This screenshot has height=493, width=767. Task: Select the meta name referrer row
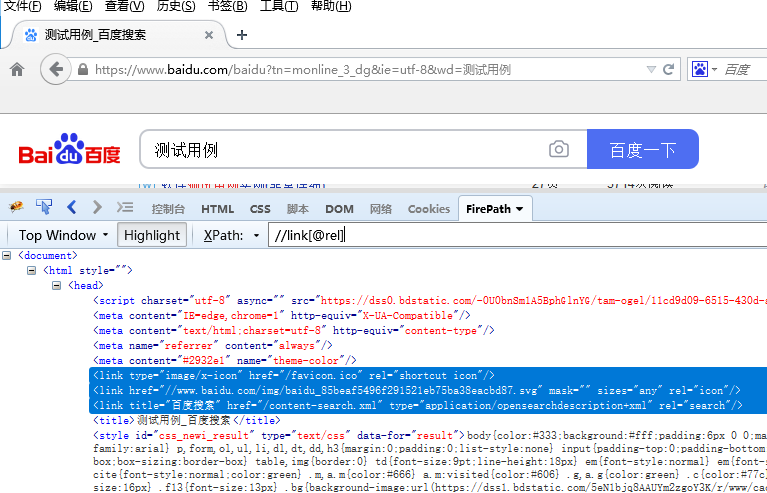[213, 345]
